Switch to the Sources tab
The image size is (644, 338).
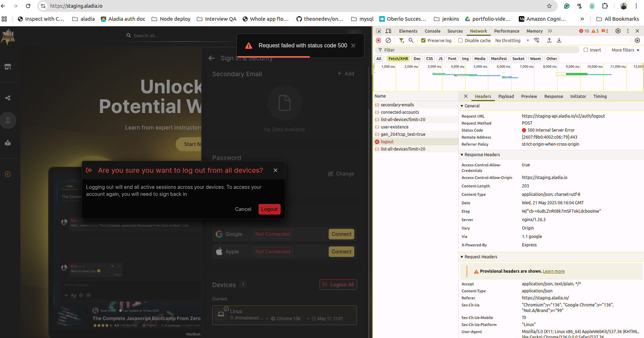click(455, 31)
